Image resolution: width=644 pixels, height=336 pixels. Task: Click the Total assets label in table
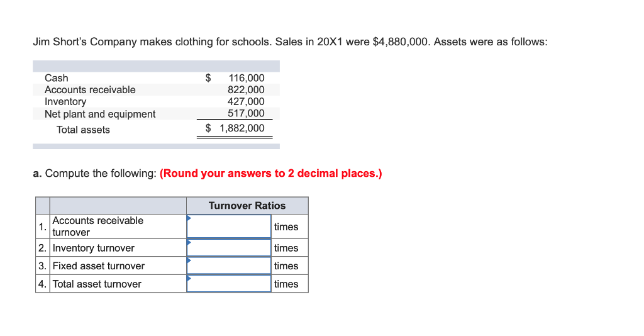point(83,130)
